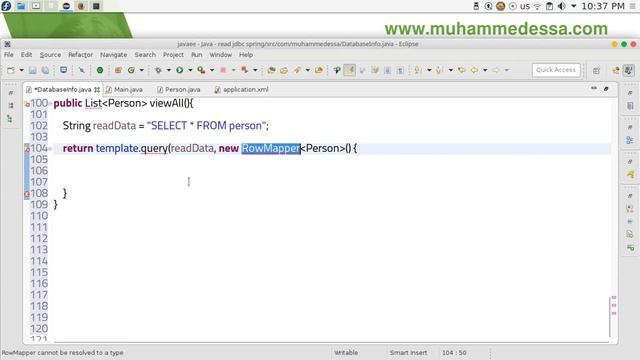
Task: Click the 104 : 50 cursor position
Action: click(454, 353)
